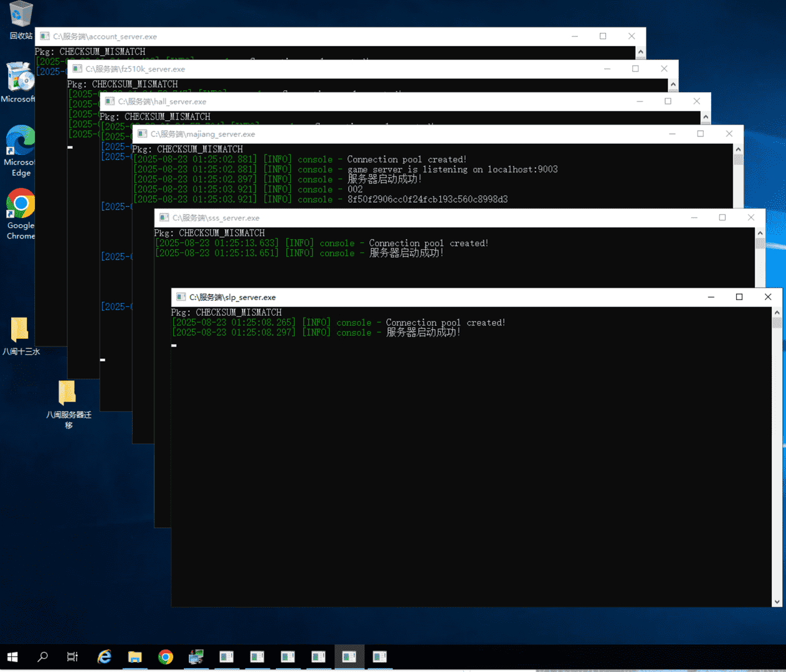Click scroll-up arrow in slp_server window
Screen dimensions: 786x672
click(777, 312)
